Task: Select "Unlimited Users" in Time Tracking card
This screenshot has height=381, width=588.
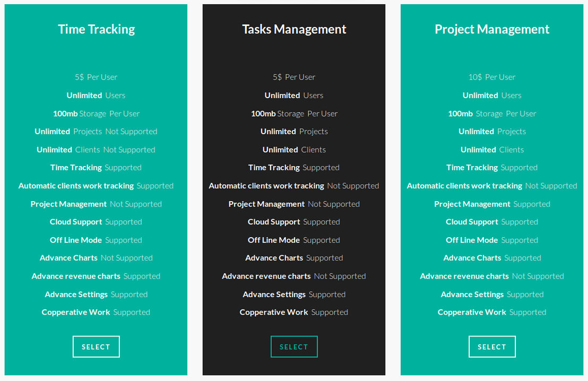Action: click(x=96, y=96)
